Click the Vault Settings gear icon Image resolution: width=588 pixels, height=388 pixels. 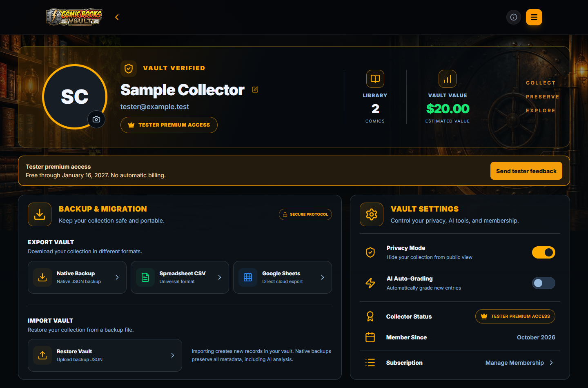click(x=372, y=214)
